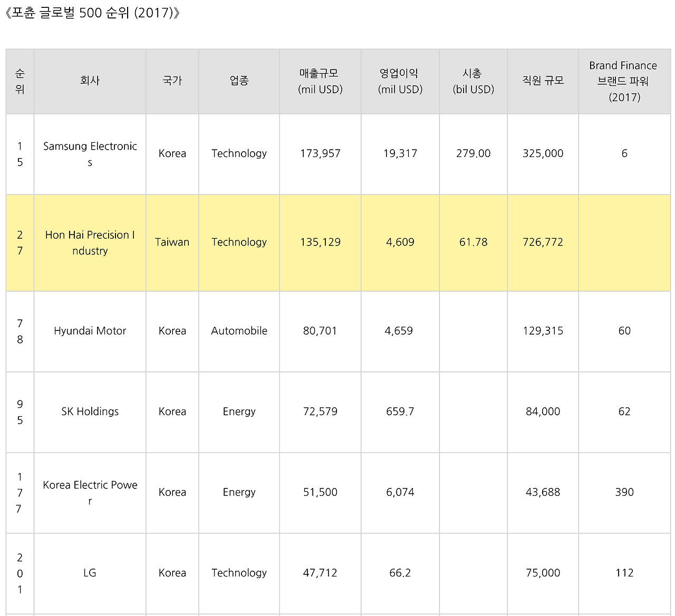Click the operating profit value 659.7
Image resolution: width=675 pixels, height=616 pixels.
400,412
